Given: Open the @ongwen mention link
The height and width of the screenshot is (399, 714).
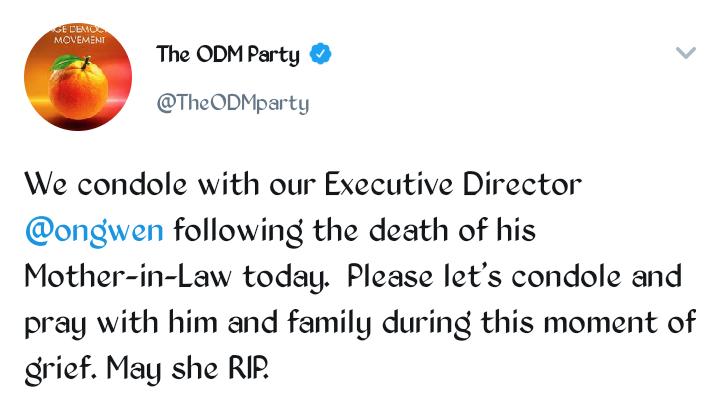Looking at the screenshot, I should coord(94,230).
